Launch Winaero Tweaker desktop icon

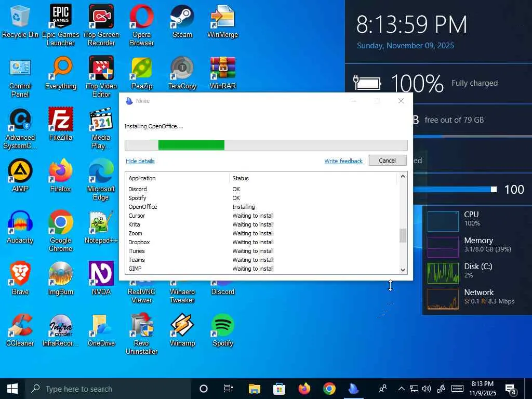coord(182,292)
